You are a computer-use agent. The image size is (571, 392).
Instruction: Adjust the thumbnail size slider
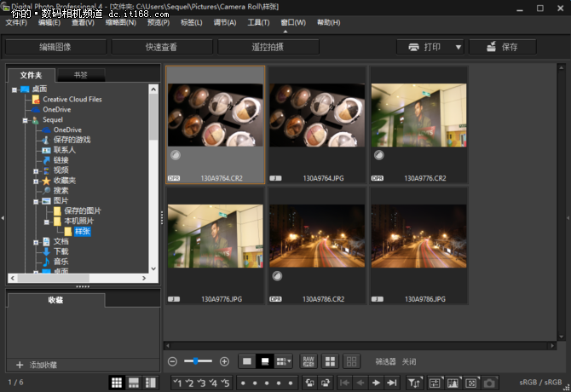196,361
